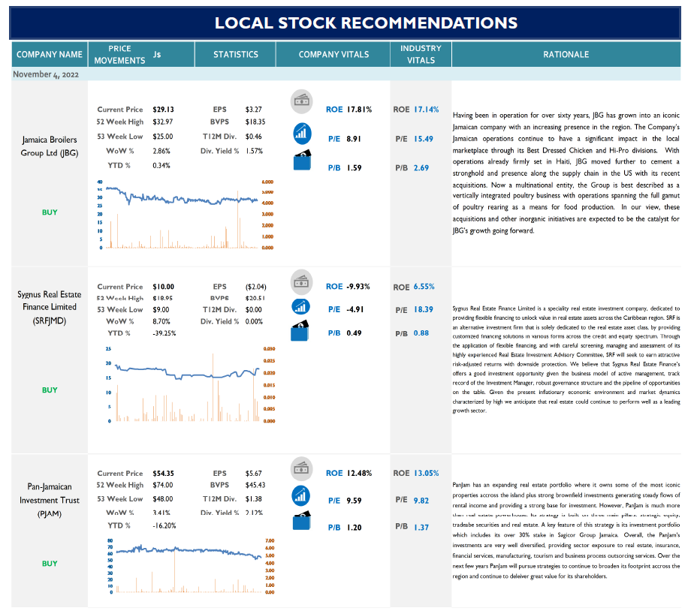This screenshot has width=700, height=614.
Task: Select industry ROE 6.55%
Action: tap(424, 287)
